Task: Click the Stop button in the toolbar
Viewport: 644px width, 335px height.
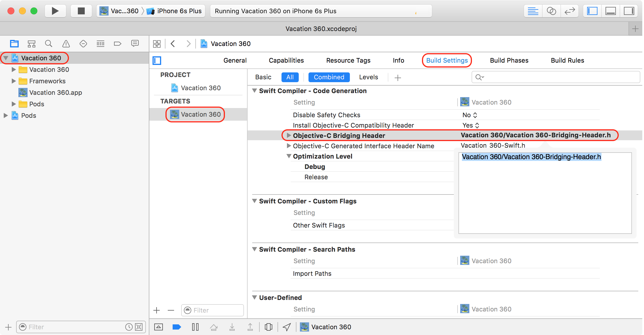Action: [x=81, y=11]
